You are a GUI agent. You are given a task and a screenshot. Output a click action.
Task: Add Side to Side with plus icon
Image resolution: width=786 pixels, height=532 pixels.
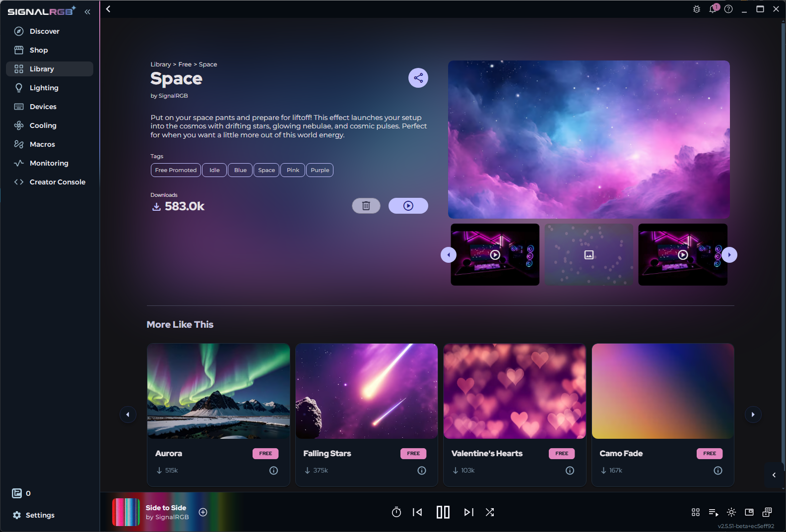pos(203,512)
